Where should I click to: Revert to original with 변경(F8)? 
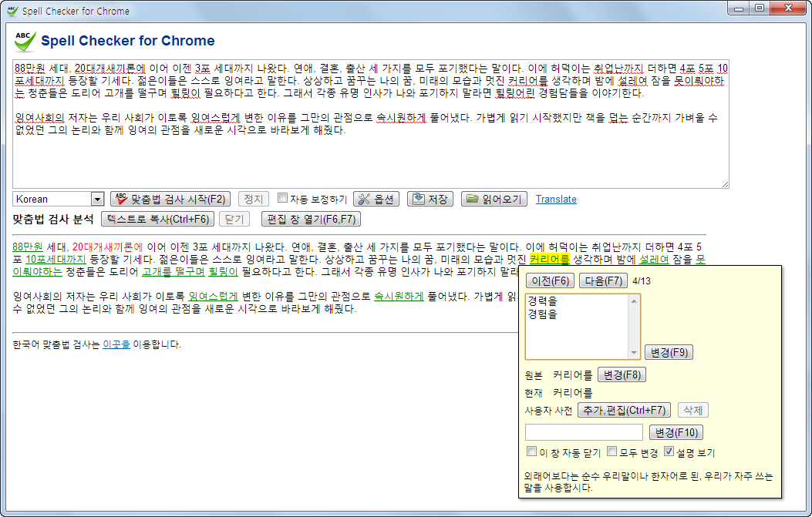tap(622, 374)
